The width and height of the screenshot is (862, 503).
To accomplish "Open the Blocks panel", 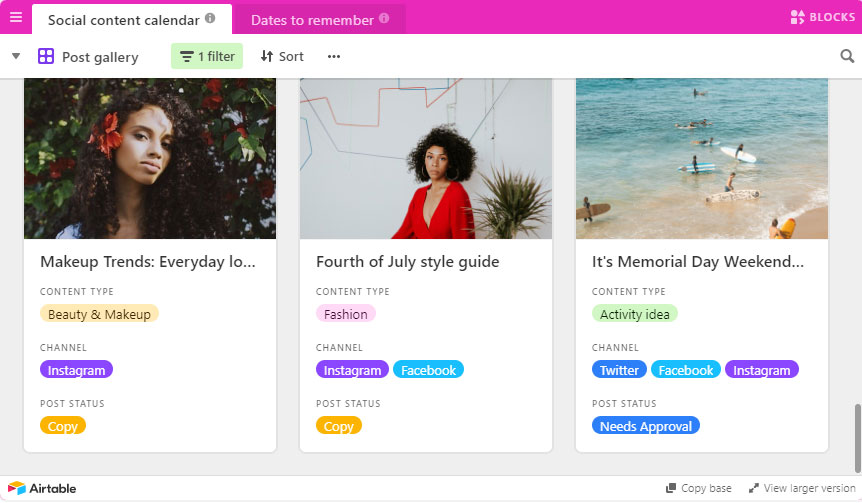I will [822, 17].
